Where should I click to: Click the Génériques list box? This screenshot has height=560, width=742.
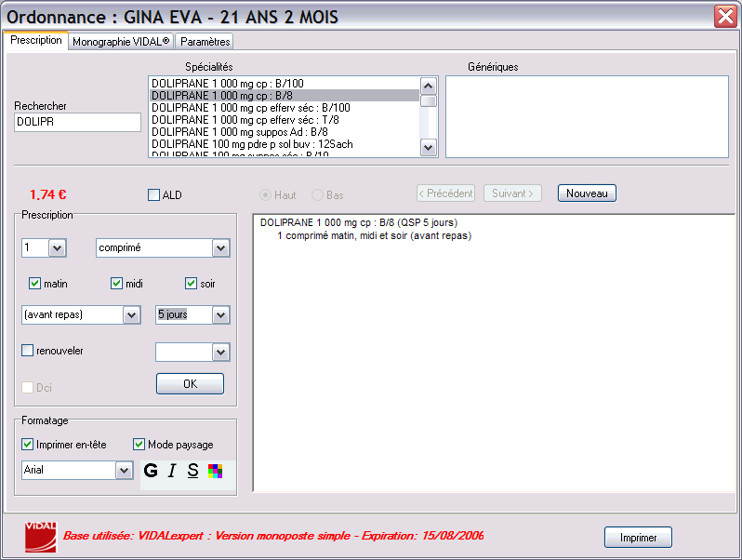click(587, 116)
